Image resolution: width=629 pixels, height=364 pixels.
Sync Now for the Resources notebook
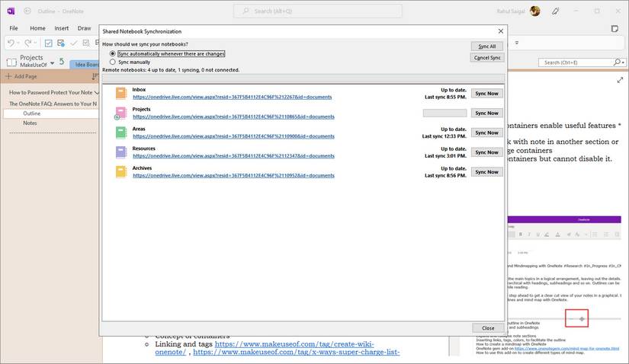click(486, 152)
